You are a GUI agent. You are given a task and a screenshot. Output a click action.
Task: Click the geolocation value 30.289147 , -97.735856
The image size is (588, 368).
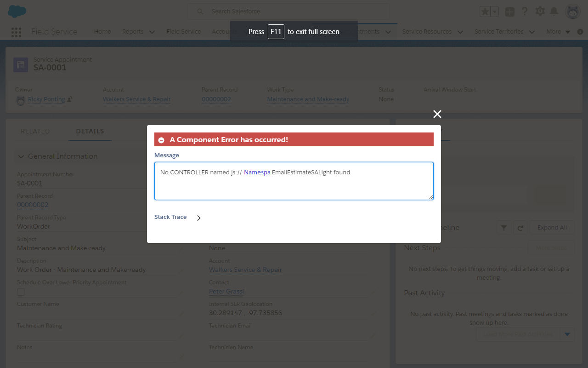click(246, 313)
